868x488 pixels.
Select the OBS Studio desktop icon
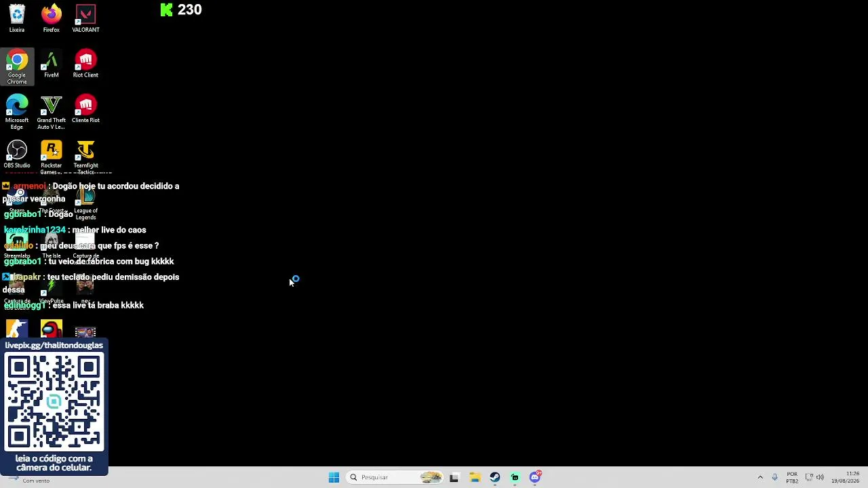pyautogui.click(x=17, y=154)
